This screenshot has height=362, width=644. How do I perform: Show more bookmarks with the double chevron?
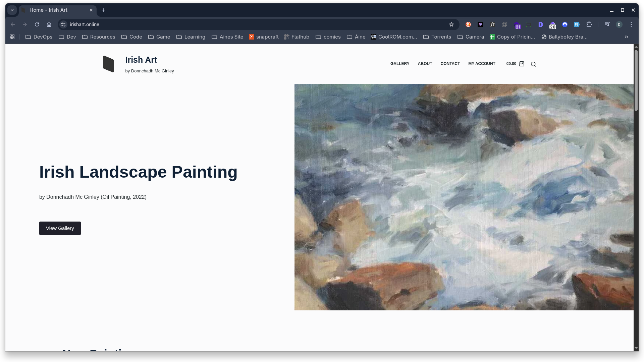[626, 37]
